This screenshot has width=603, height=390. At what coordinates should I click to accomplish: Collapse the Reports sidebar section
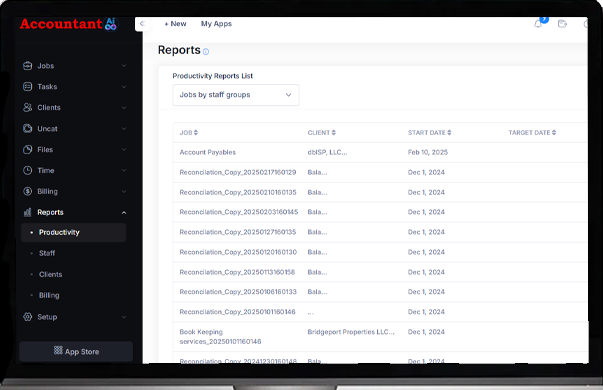124,213
